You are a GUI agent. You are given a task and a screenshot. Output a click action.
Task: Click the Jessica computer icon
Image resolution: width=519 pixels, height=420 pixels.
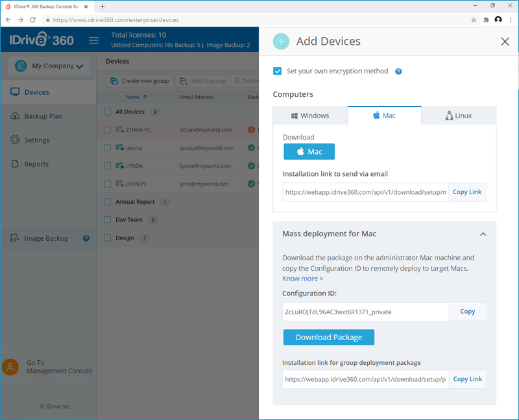coord(119,147)
